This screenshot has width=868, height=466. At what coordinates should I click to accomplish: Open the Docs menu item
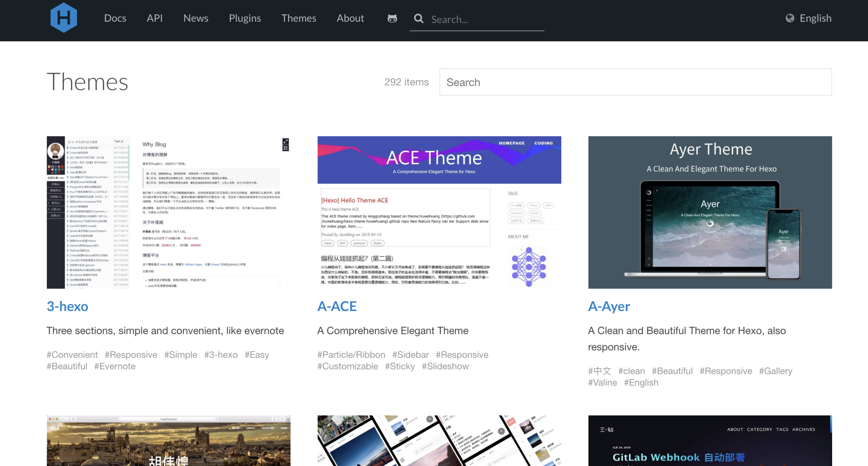pyautogui.click(x=115, y=18)
